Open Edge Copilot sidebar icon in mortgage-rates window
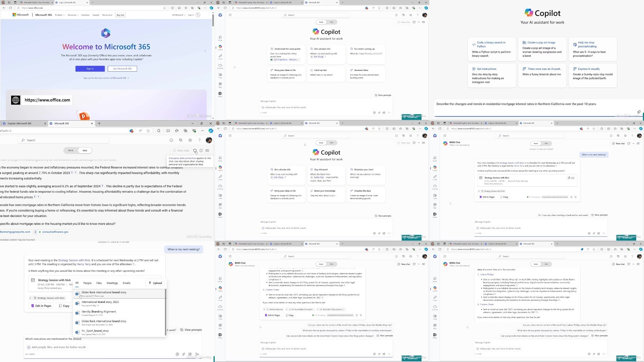644x362 pixels. pyautogui.click(x=211, y=131)
